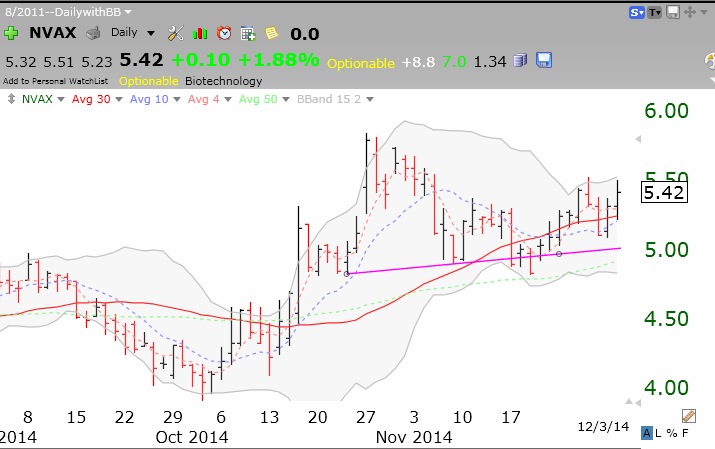Click the Nov 2014 time axis label
This screenshot has height=449, width=715.
(414, 437)
